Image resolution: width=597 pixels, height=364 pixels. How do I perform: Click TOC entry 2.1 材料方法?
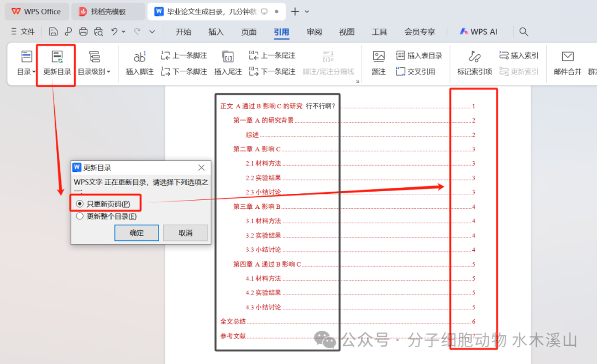click(x=263, y=163)
